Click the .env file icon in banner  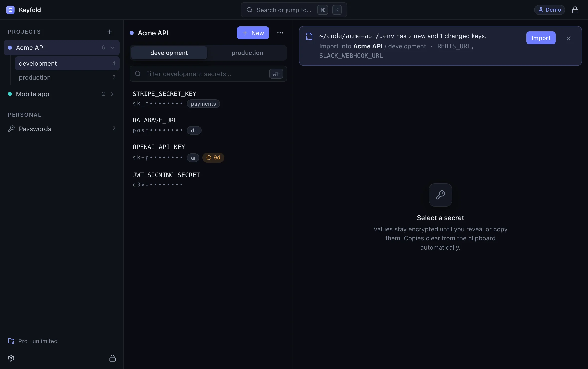[x=309, y=36]
